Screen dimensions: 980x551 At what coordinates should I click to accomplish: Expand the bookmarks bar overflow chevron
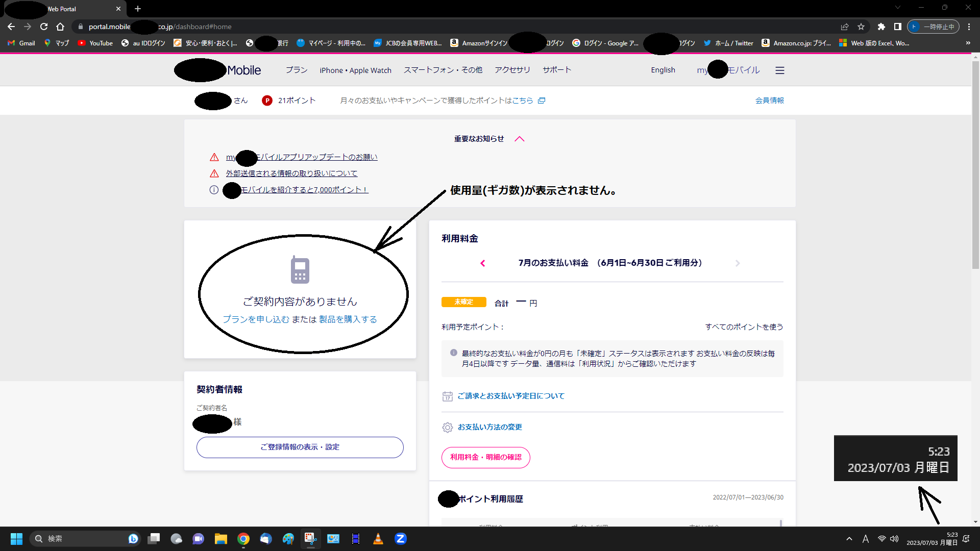(968, 43)
